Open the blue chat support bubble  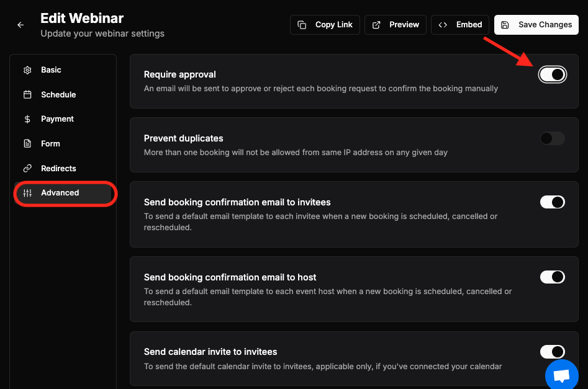(561, 375)
